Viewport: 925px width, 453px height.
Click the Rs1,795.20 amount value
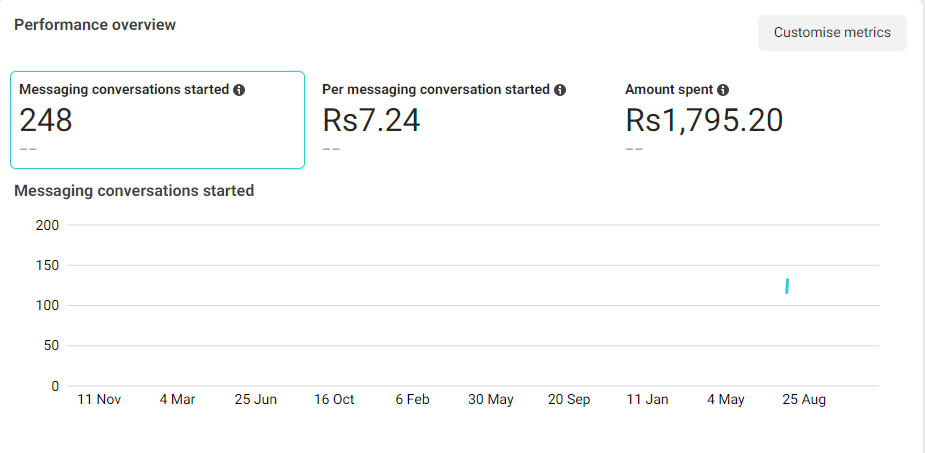(x=704, y=120)
